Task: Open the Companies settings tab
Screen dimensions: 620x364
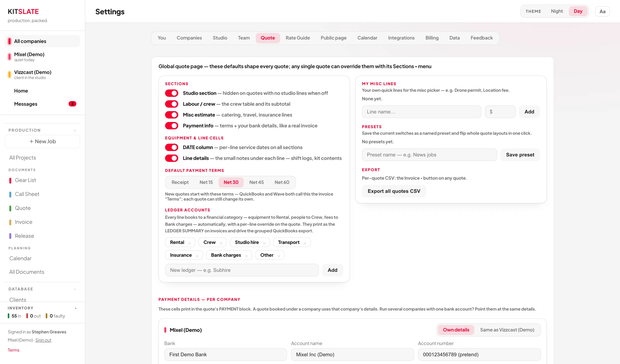Action: click(x=189, y=38)
